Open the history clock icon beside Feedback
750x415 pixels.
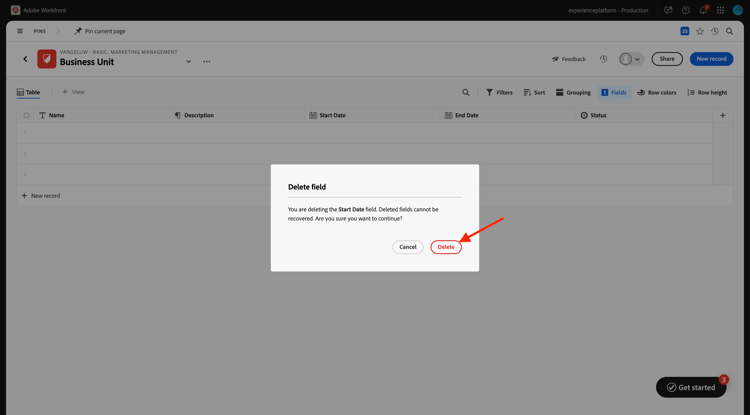tap(603, 59)
